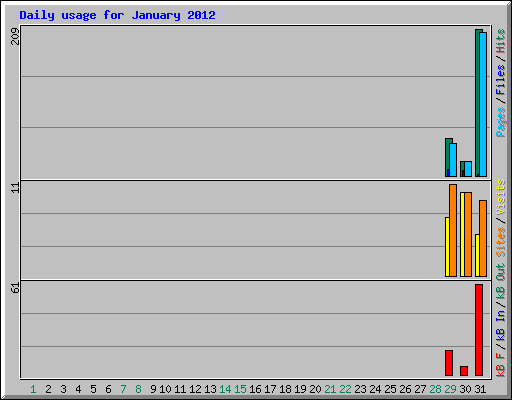Click the 'kB In' legend label
Screen dimensions: 512x400
coord(501,326)
